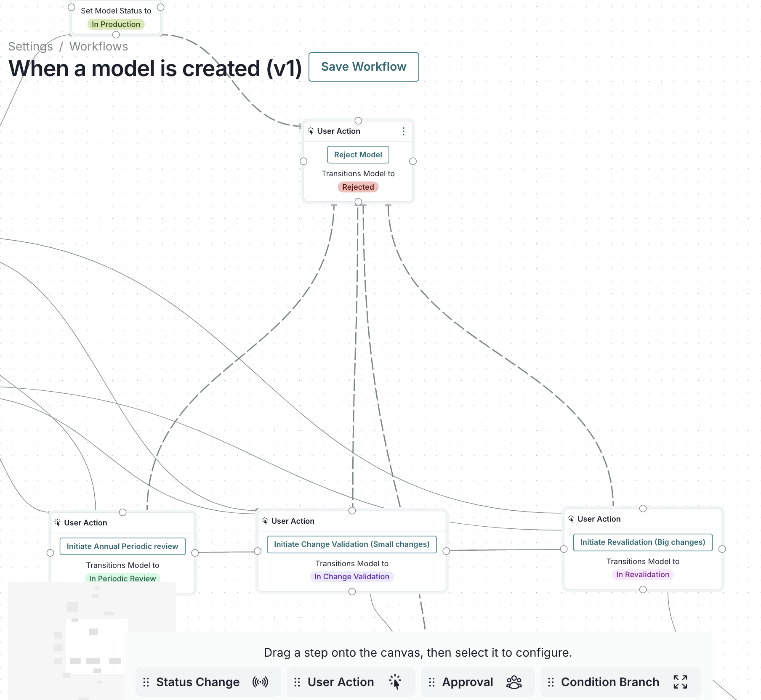Click the Reject Model button
The width and height of the screenshot is (761, 700).
coord(358,154)
